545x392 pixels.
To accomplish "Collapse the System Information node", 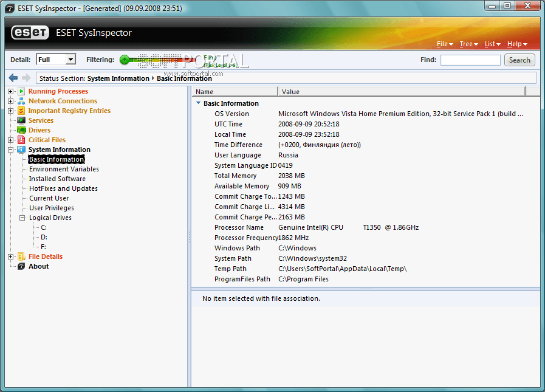I will click(11, 150).
